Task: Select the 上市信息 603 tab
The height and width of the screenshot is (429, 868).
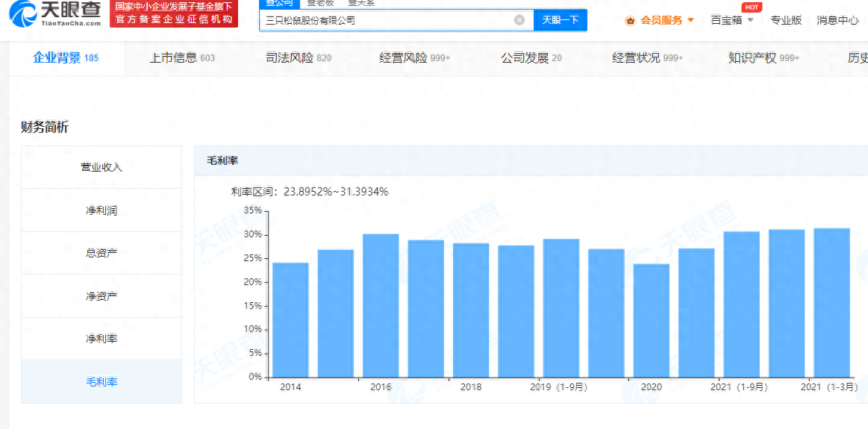Action: tap(182, 58)
